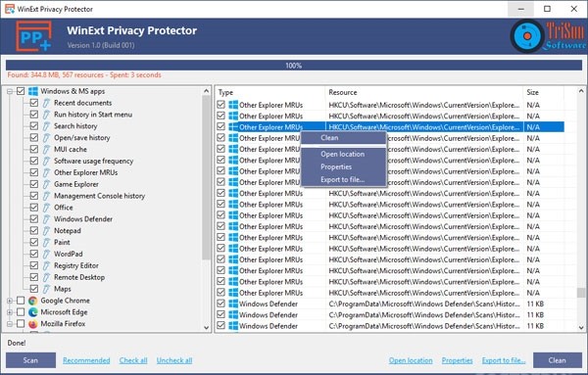Click the icon next to Recent documents
This screenshot has width=588, height=375.
click(46, 103)
